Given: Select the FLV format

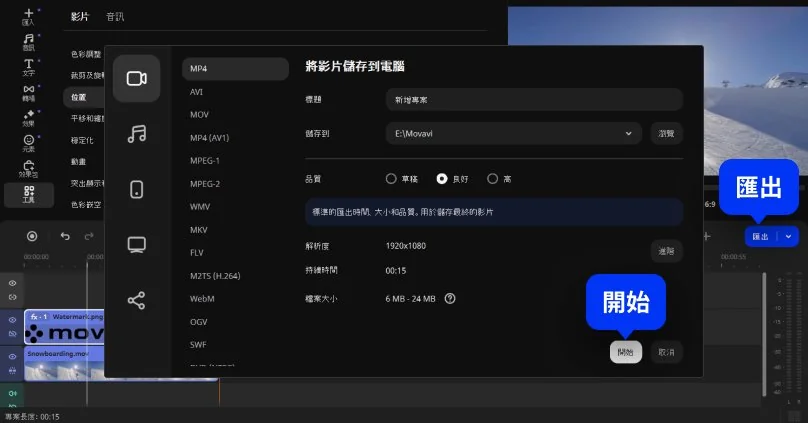Looking at the screenshot, I should click(x=197, y=252).
